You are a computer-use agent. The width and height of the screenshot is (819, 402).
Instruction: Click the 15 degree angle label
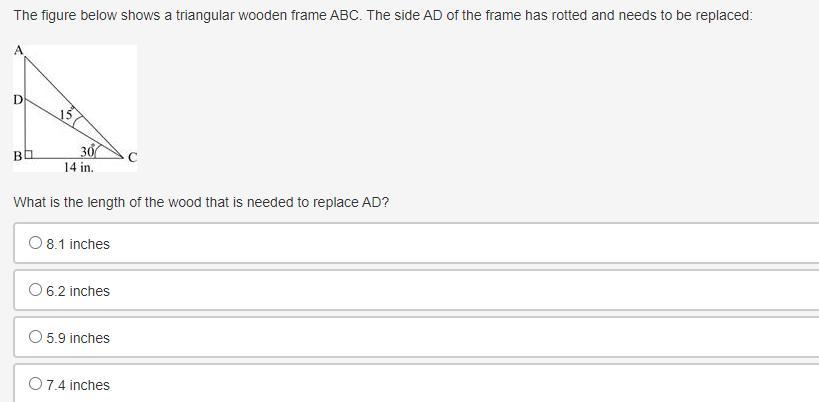tap(66, 115)
